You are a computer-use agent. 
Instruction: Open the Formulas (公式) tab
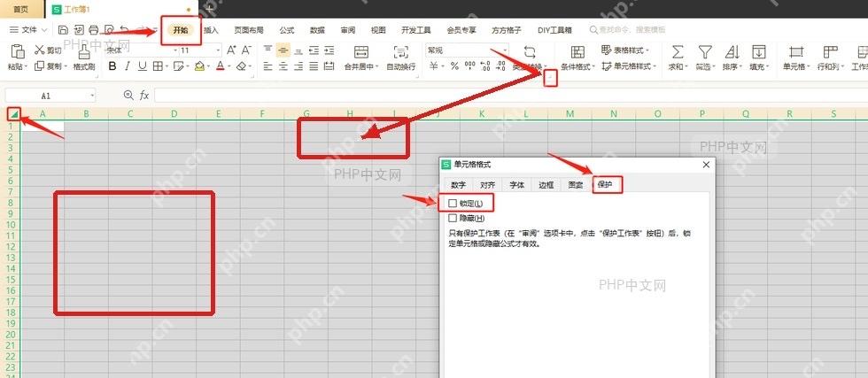[287, 30]
